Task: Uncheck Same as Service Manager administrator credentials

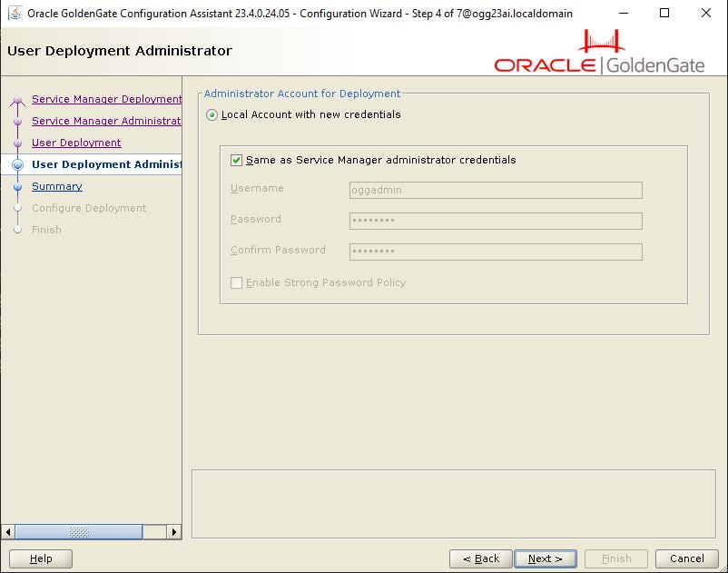Action: pos(236,160)
